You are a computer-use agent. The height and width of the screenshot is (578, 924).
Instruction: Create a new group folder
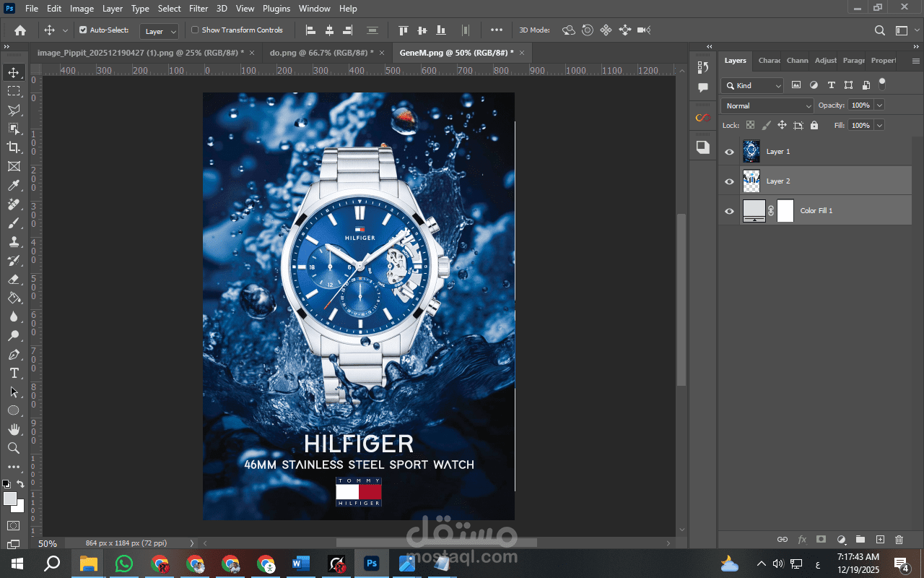(x=860, y=540)
